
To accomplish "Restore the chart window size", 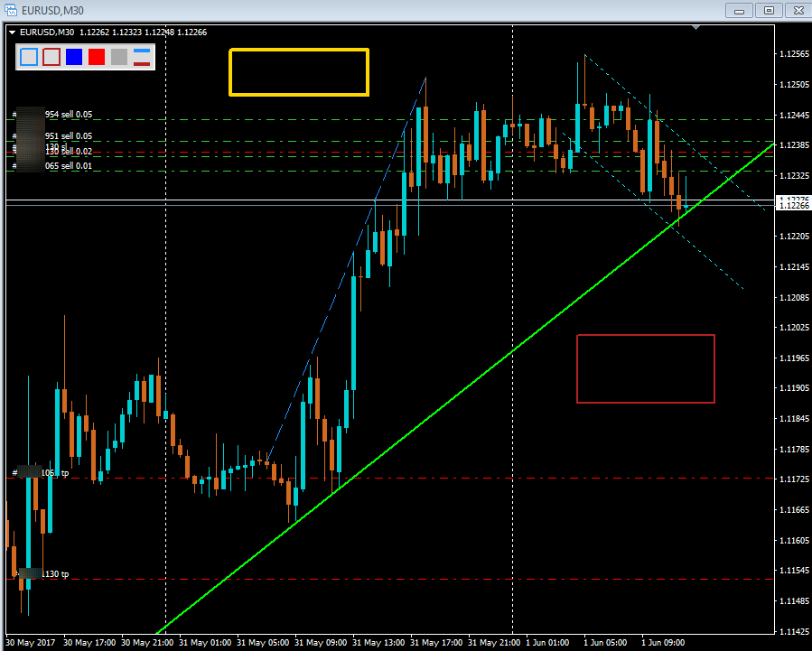I will pyautogui.click(x=769, y=10).
